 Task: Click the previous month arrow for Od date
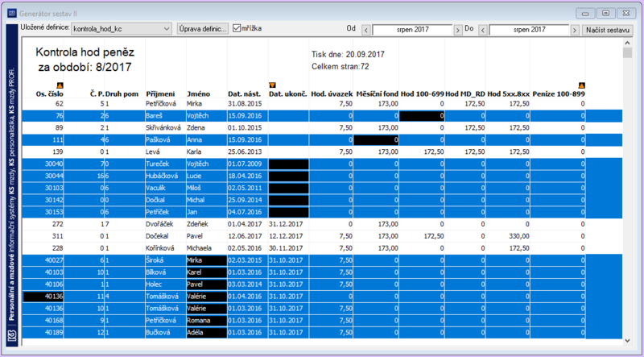coord(366,30)
